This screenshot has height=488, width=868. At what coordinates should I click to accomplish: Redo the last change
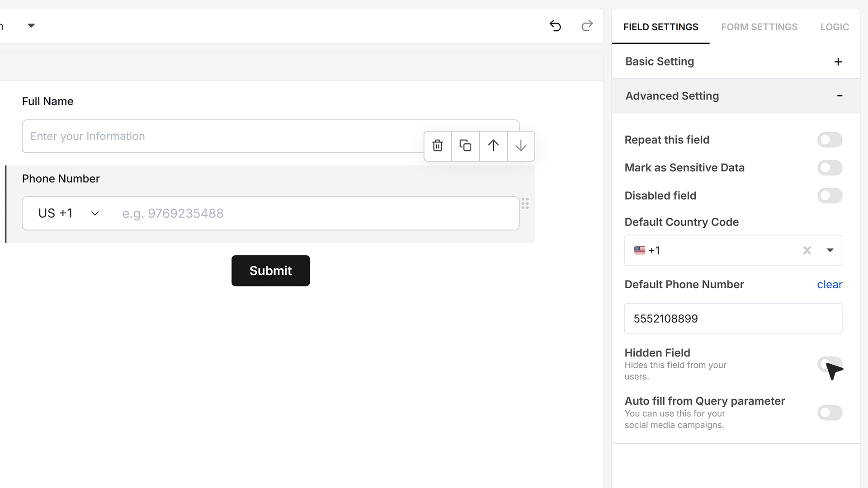tap(587, 26)
